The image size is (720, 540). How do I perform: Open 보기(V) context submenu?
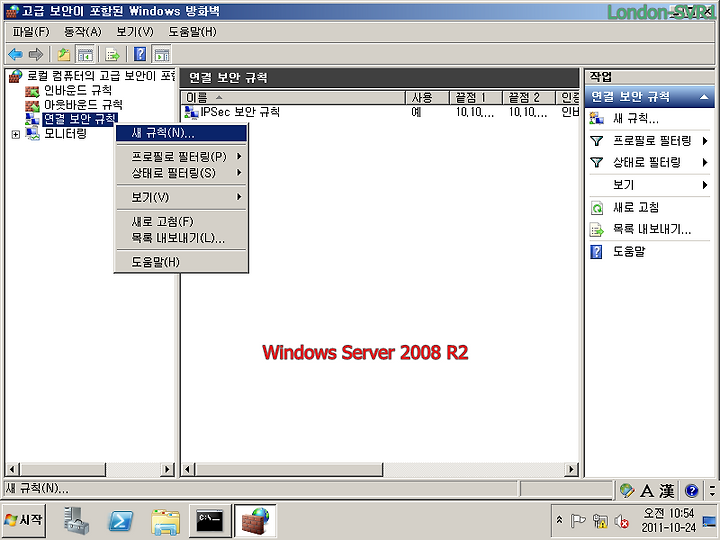(x=181, y=197)
